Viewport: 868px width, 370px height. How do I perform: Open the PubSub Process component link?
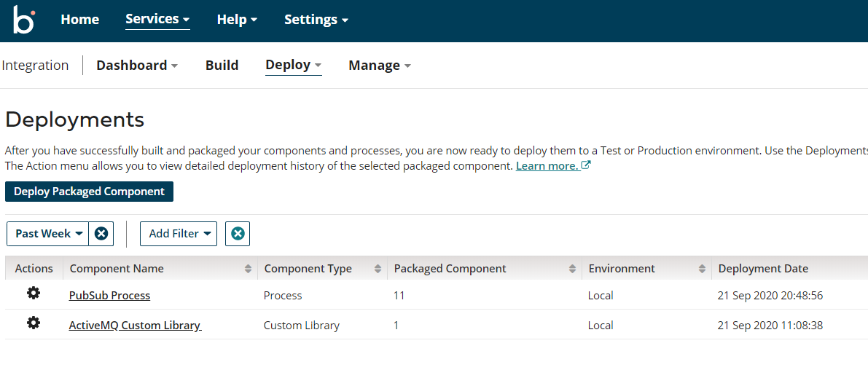[x=109, y=296]
